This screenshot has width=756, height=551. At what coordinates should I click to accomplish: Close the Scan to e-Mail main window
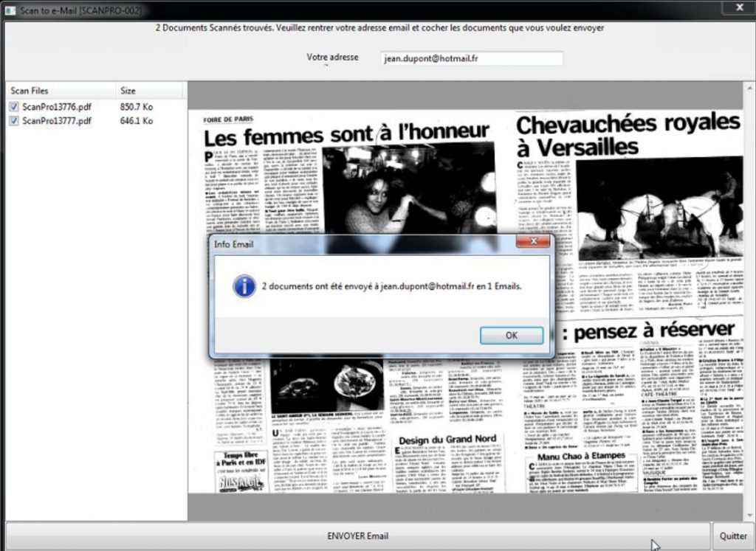[738, 7]
